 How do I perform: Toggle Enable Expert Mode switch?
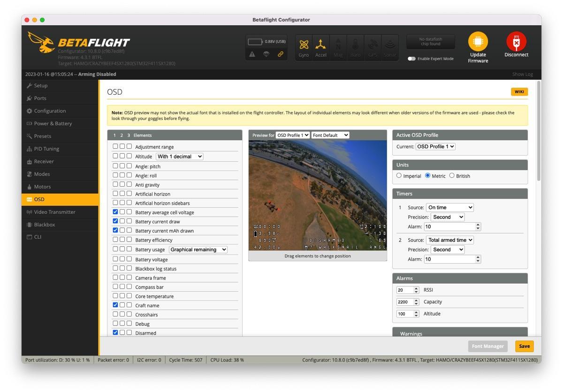[411, 59]
